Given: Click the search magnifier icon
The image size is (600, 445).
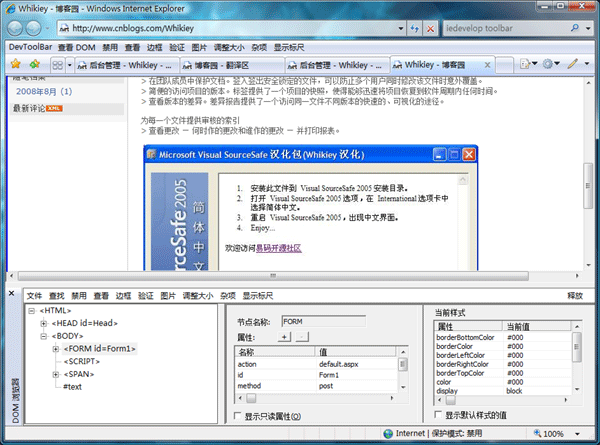Looking at the screenshot, I should pyautogui.click(x=574, y=28).
